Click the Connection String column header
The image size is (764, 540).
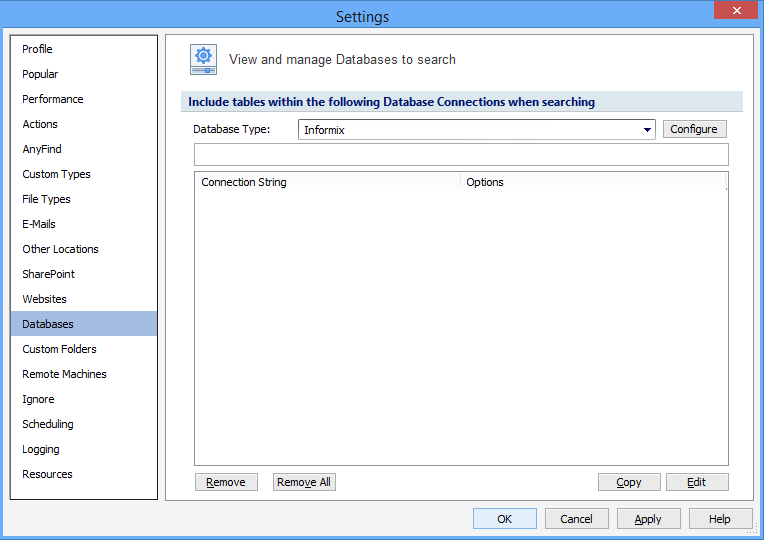tap(327, 182)
